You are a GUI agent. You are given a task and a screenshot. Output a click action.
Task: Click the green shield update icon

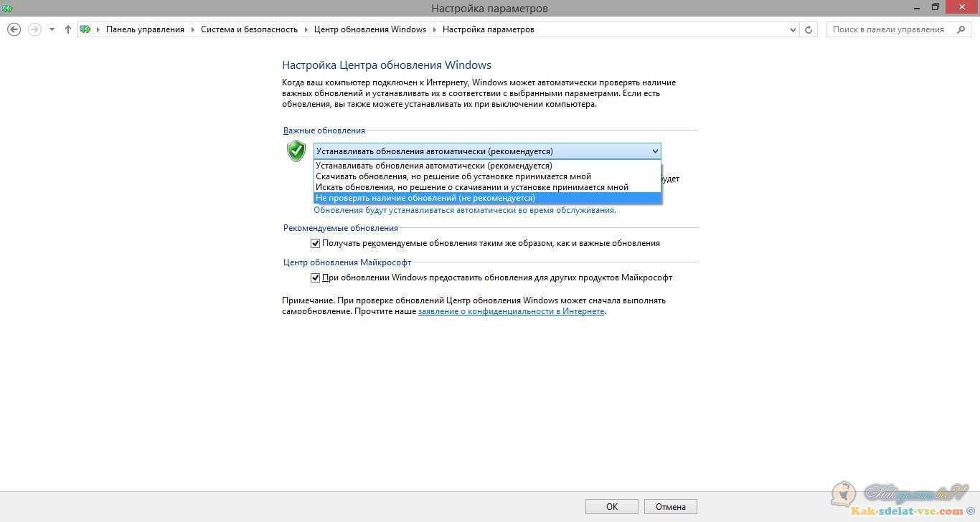tap(296, 151)
